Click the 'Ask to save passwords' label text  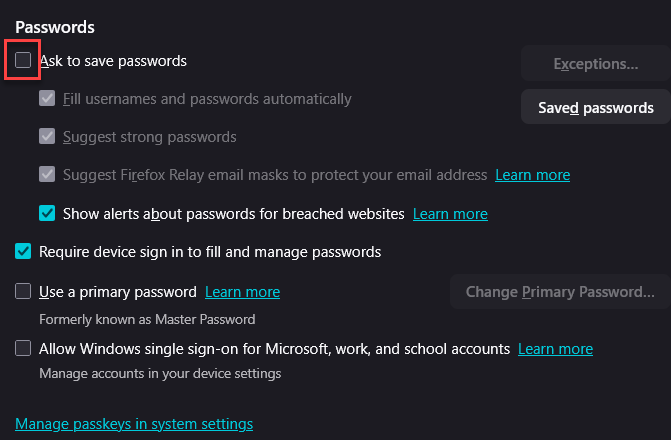point(113,61)
